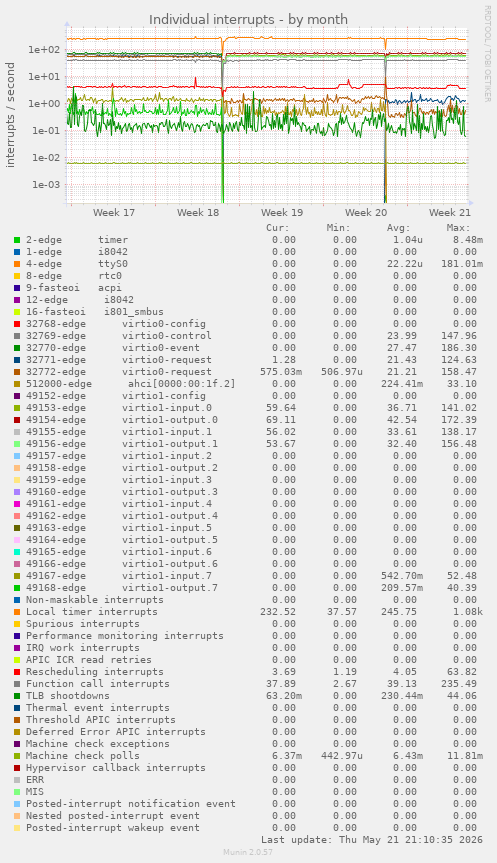Click the red virtio0-config legend swatch
Screen dimensions: 497x863
click(17, 324)
